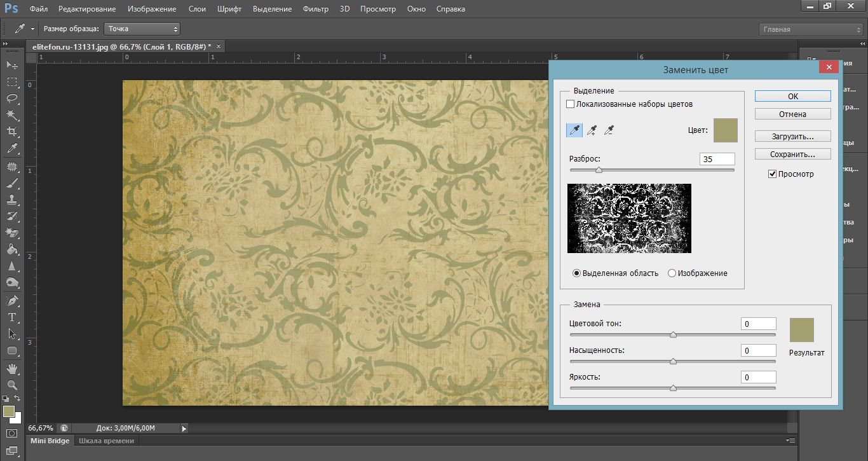The width and height of the screenshot is (868, 461).
Task: Click the Сохранить... button
Action: (793, 154)
